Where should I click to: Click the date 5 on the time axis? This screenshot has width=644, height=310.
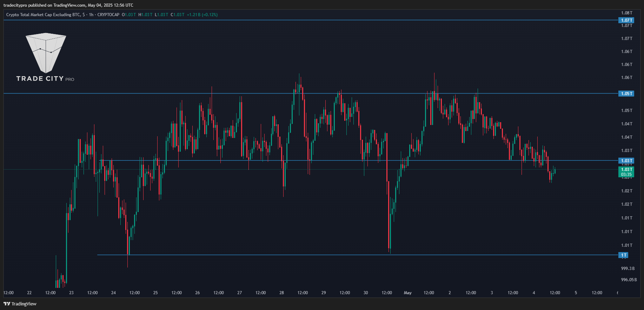pyautogui.click(x=576, y=293)
